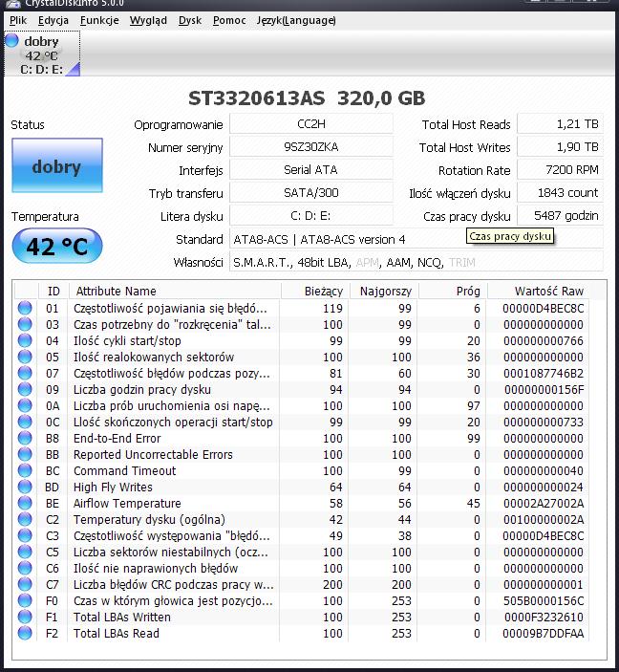Click the status orb for attribute C5
Image resolution: width=619 pixels, height=672 pixels.
(x=25, y=552)
